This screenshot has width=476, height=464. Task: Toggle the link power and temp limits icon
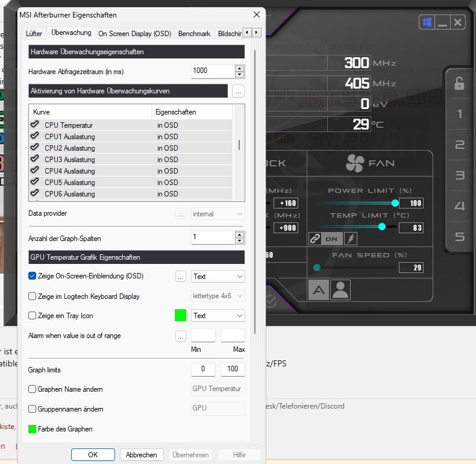[315, 239]
